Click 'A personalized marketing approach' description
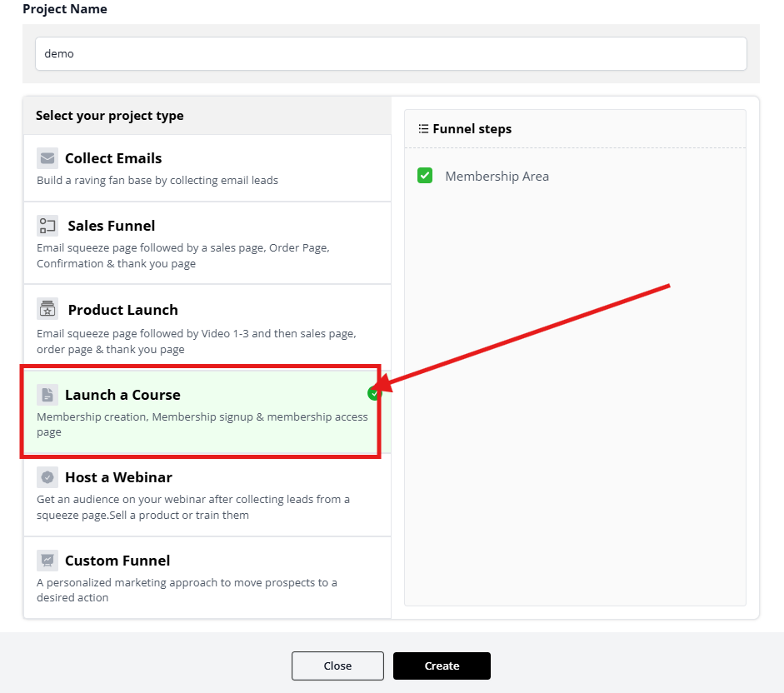Screen dimensions: 784x693 187,590
